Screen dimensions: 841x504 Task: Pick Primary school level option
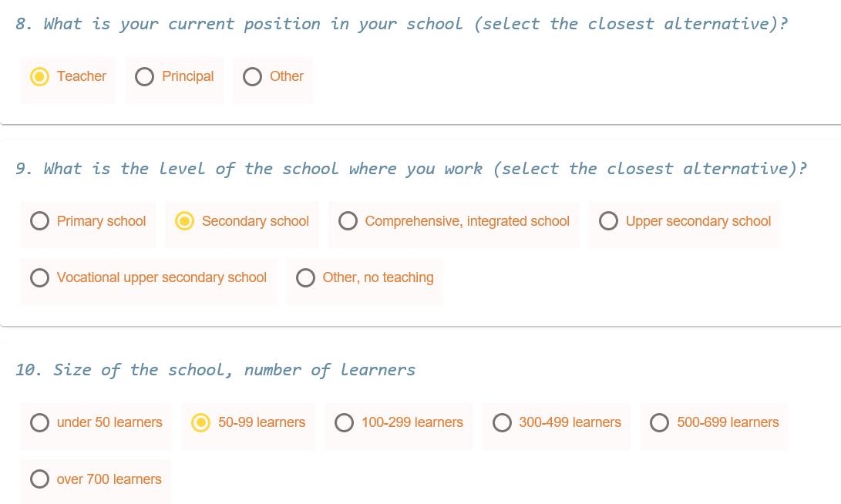click(x=40, y=221)
